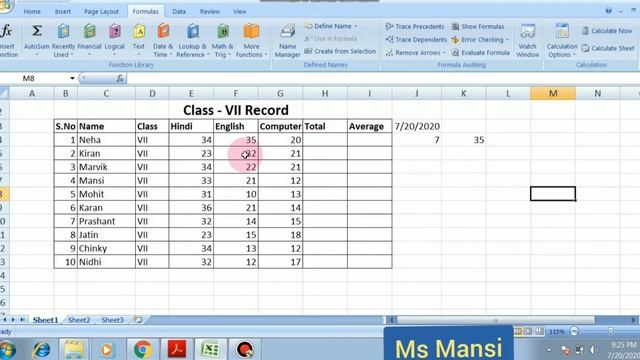Screen dimensions: 640x360
Task: Switch to the Page Layout tab
Action: [x=101, y=11]
